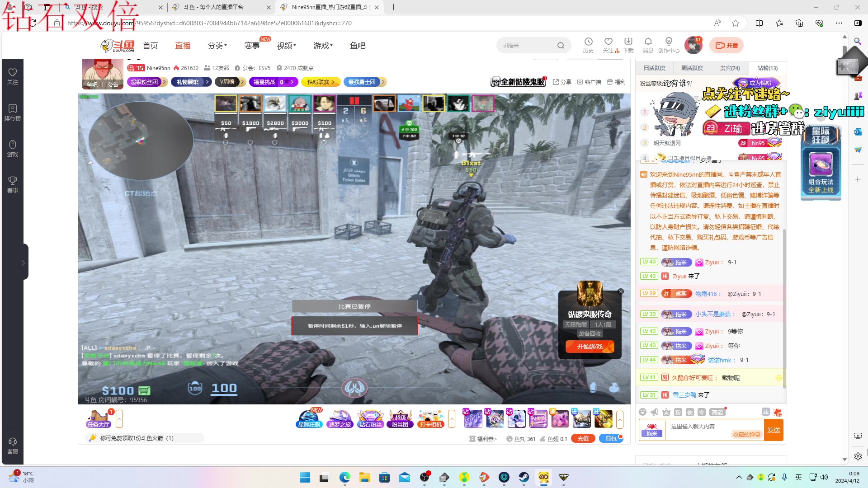Open the 背包 backpack button
The image size is (868, 488).
pyautogui.click(x=611, y=438)
